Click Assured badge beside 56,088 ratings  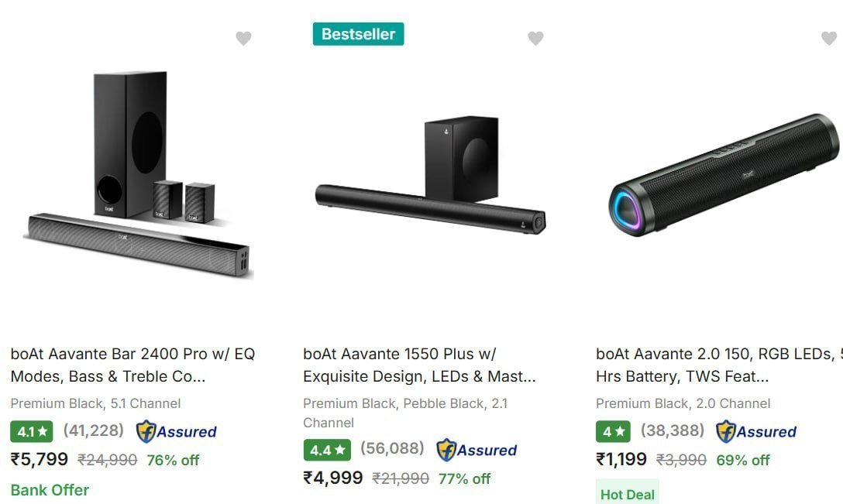click(477, 450)
